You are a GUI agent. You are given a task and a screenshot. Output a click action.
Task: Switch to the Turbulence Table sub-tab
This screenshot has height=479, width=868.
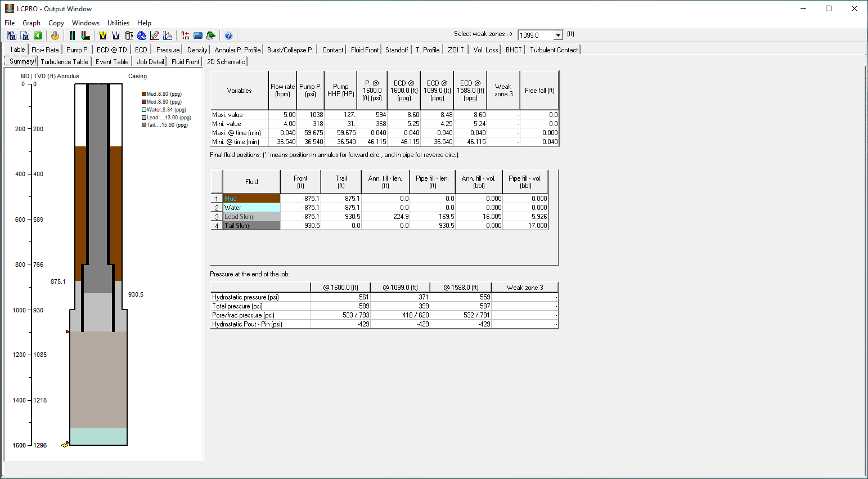[x=64, y=62]
